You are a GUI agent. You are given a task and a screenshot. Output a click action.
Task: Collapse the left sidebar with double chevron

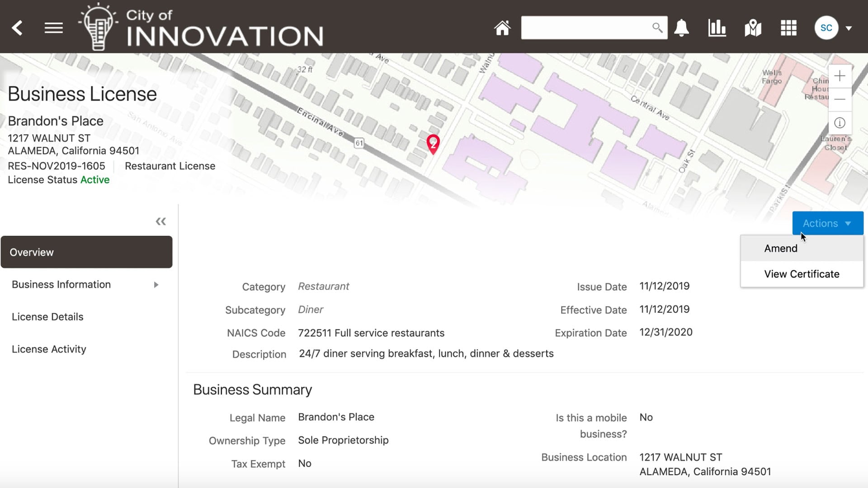pyautogui.click(x=160, y=221)
